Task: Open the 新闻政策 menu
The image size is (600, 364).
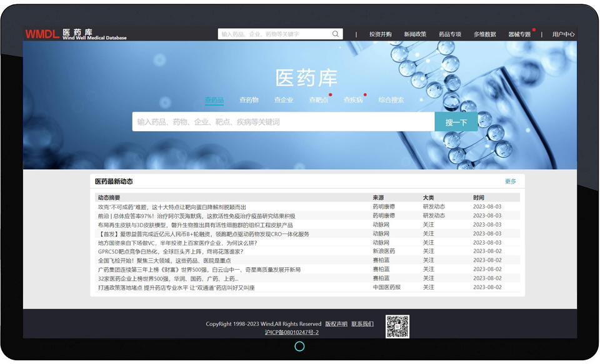Action: [x=415, y=34]
